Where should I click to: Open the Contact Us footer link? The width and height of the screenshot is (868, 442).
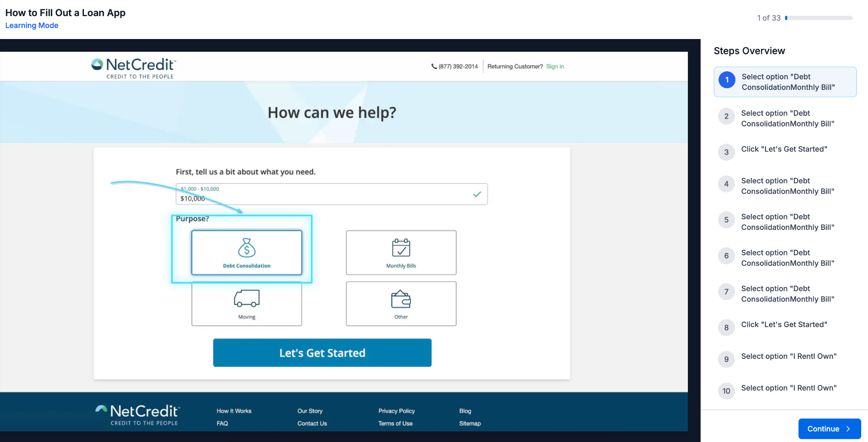click(x=312, y=423)
